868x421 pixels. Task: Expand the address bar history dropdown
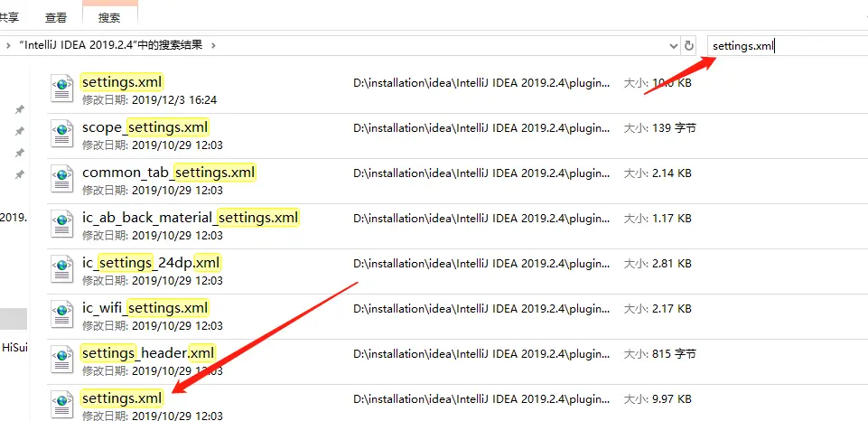(673, 45)
